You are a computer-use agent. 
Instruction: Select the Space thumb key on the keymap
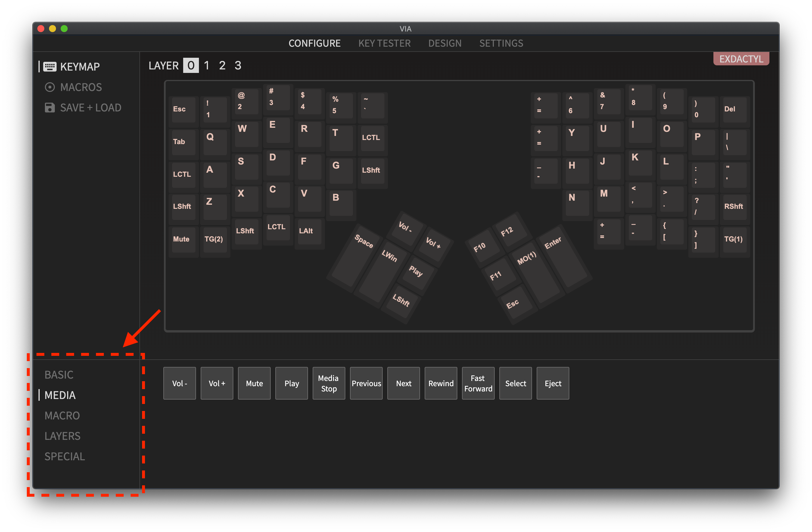click(355, 257)
